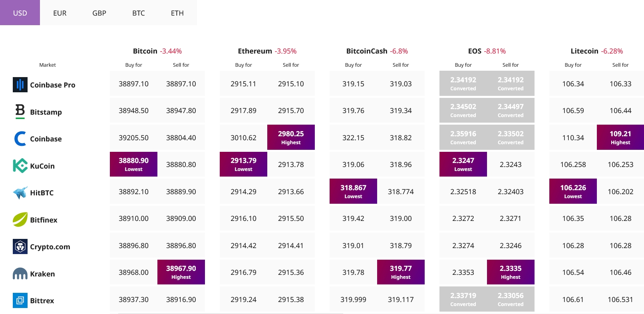The height and width of the screenshot is (314, 644).
Task: Click the Bittrex logo icon
Action: click(20, 300)
